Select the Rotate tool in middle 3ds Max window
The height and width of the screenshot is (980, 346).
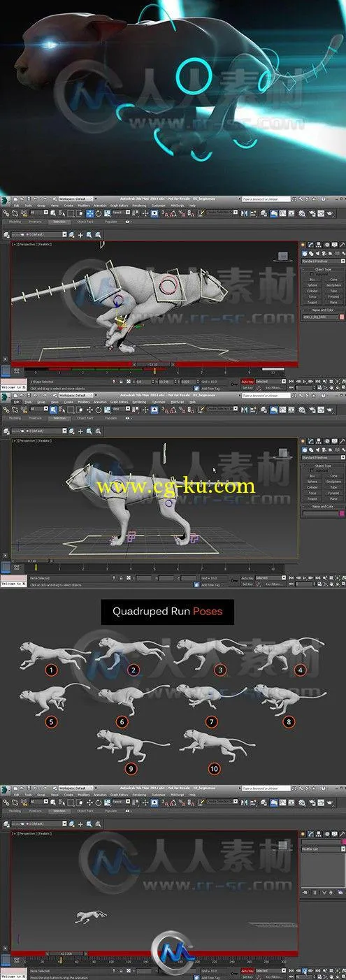(x=99, y=409)
